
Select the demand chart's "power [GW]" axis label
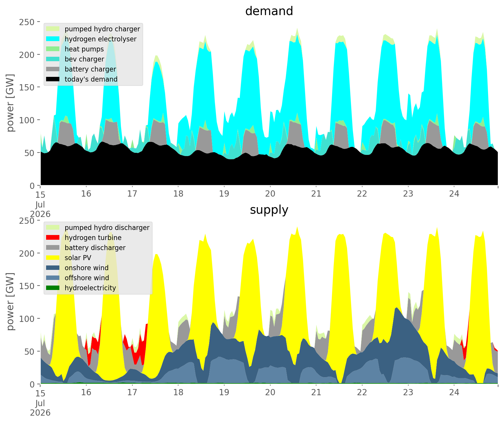tap(10, 103)
